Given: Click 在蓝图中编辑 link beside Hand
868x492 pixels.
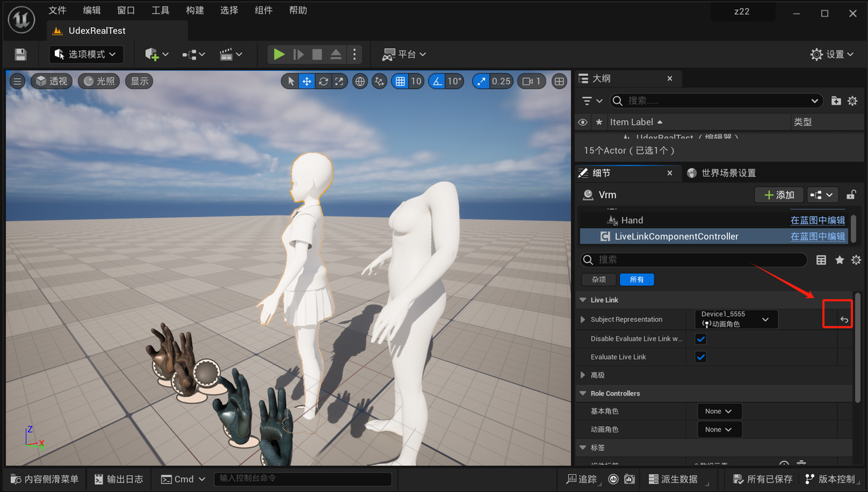Looking at the screenshot, I should (817, 221).
